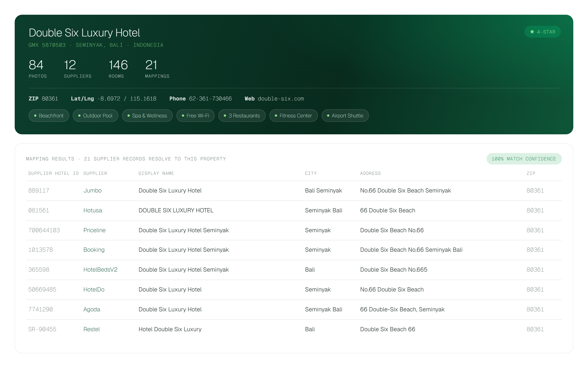Click the ADDRESS column header
Viewport: 588px width, 368px height.
pos(371,173)
